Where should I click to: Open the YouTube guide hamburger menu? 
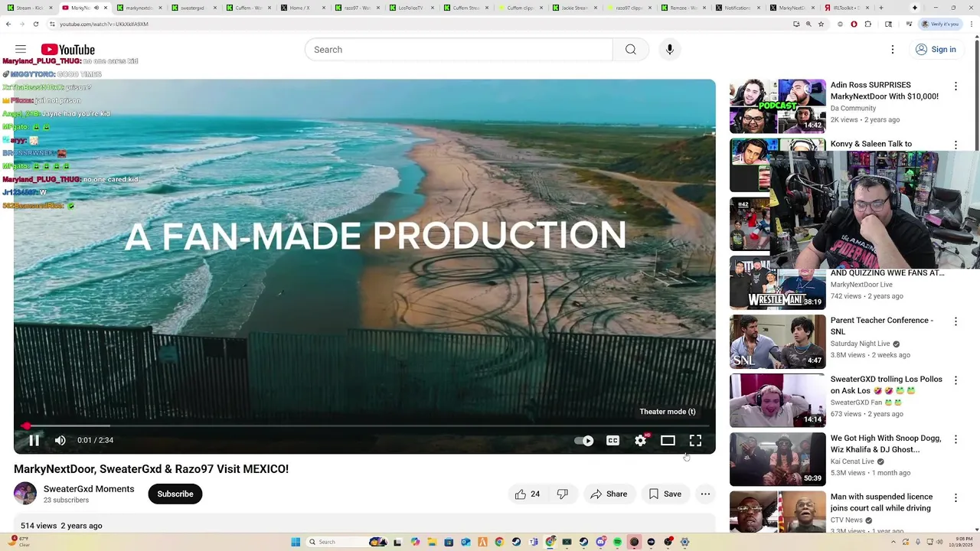[21, 49]
